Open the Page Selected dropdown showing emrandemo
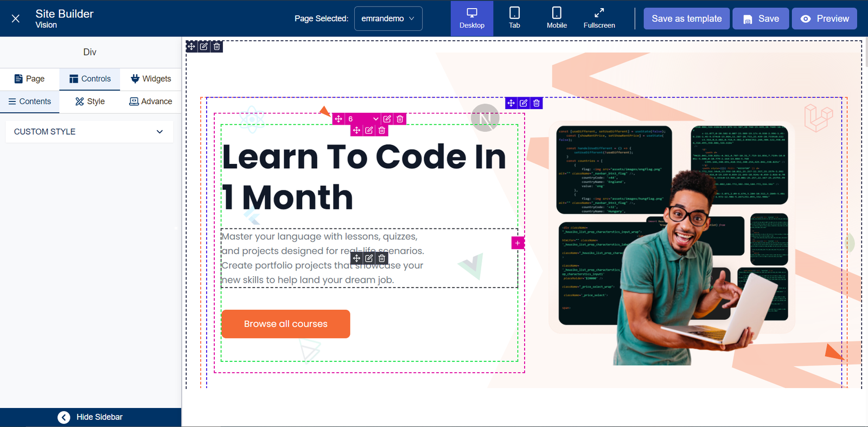The width and height of the screenshot is (868, 427). pyautogui.click(x=388, y=18)
